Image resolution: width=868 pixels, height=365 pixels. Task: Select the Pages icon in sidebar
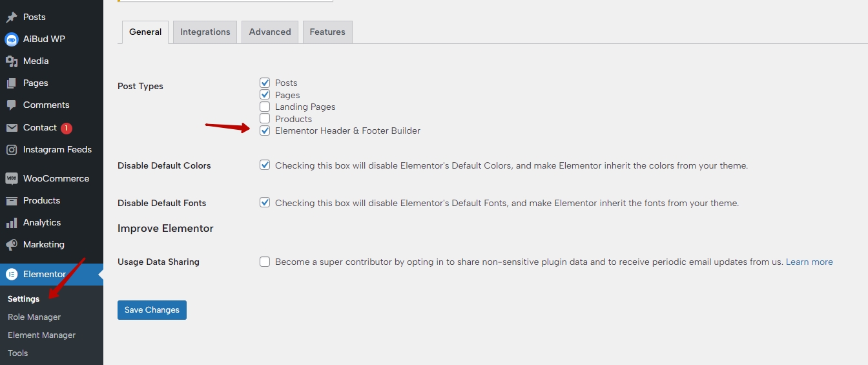(x=11, y=83)
